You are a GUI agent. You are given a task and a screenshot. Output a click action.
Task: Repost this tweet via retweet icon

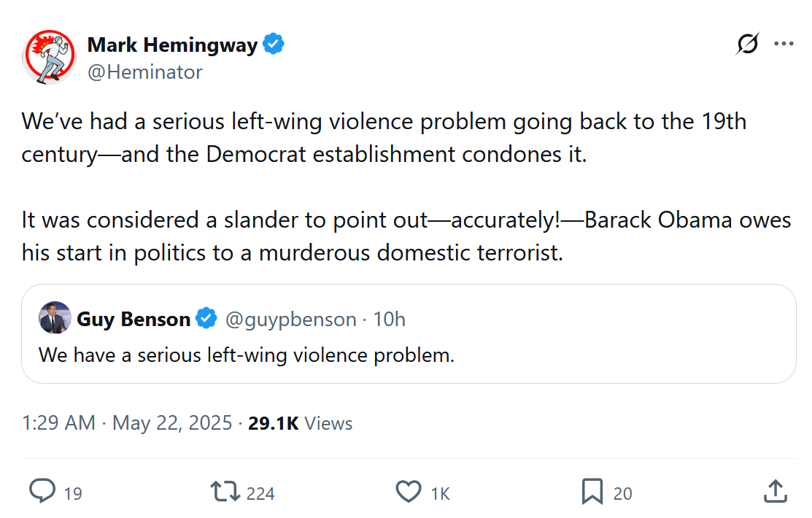225,492
